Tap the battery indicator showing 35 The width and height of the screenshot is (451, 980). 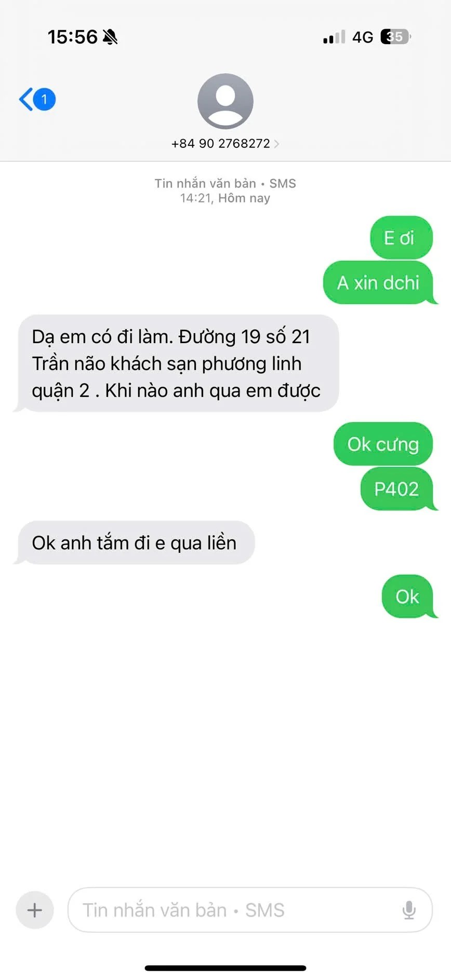click(395, 37)
